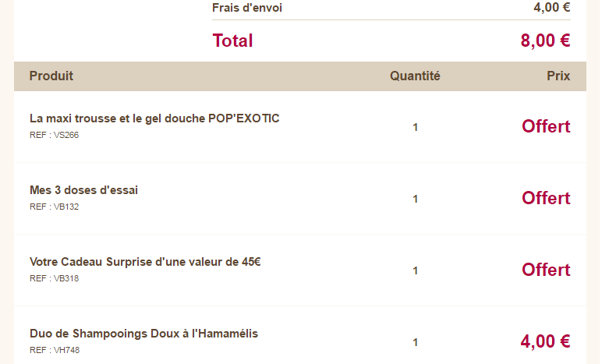Image resolution: width=602 pixels, height=364 pixels.
Task: Click the 4,00 € shampoo duo price
Action: pyautogui.click(x=545, y=341)
